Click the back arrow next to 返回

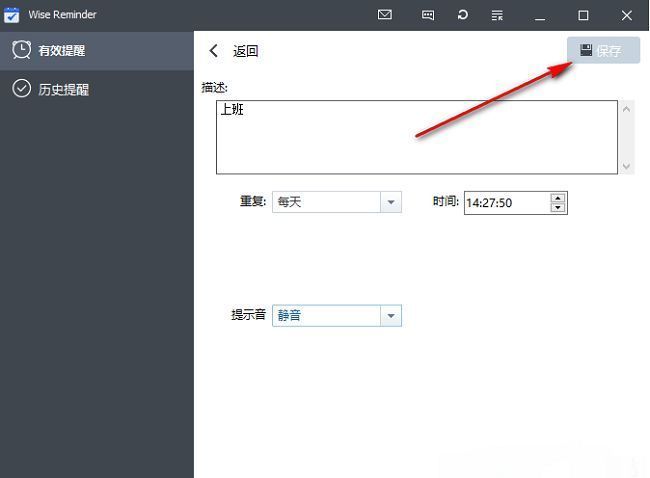click(214, 51)
